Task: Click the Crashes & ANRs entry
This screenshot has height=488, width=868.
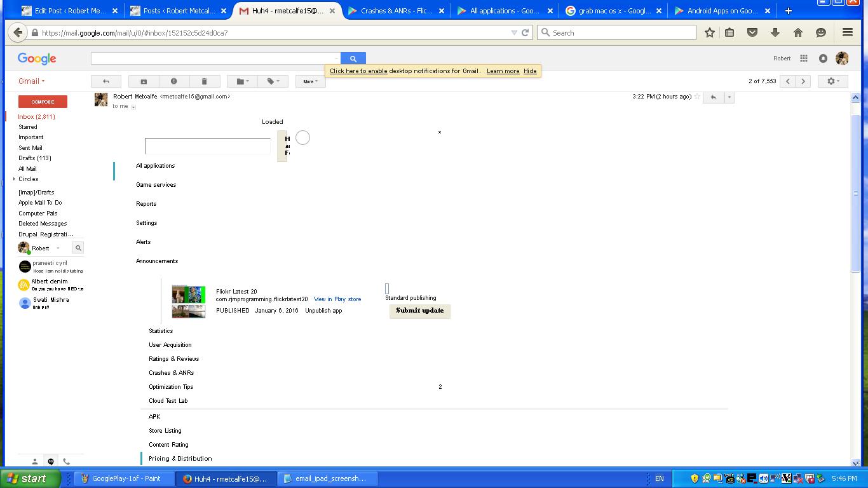Action: (172, 373)
